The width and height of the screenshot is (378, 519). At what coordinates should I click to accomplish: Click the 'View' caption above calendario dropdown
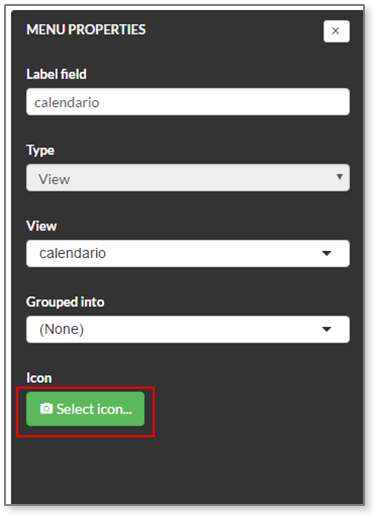pos(42,226)
